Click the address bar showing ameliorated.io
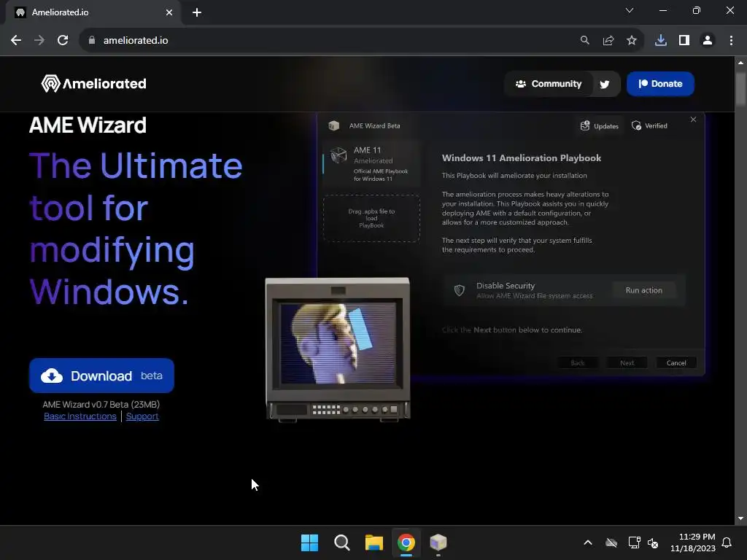Image resolution: width=747 pixels, height=560 pixels. [329, 41]
